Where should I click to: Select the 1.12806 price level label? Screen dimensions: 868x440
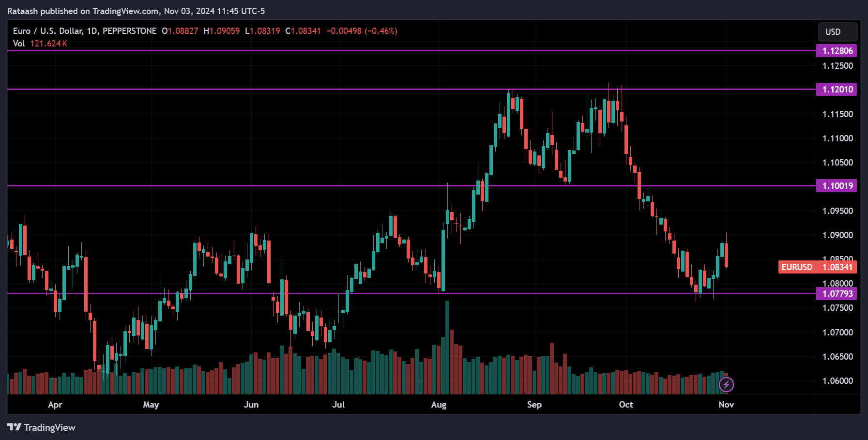pyautogui.click(x=837, y=51)
